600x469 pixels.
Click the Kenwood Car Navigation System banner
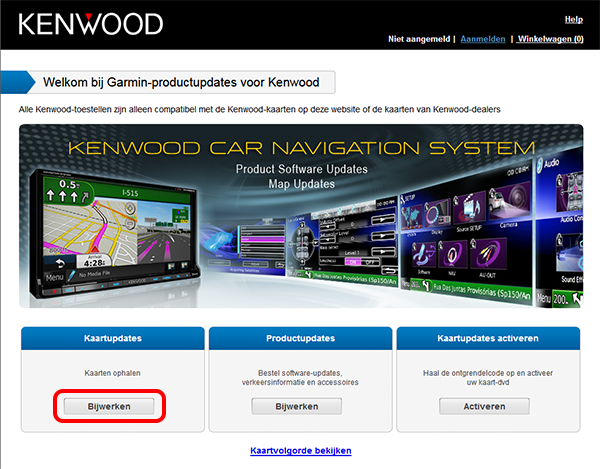coord(301,216)
